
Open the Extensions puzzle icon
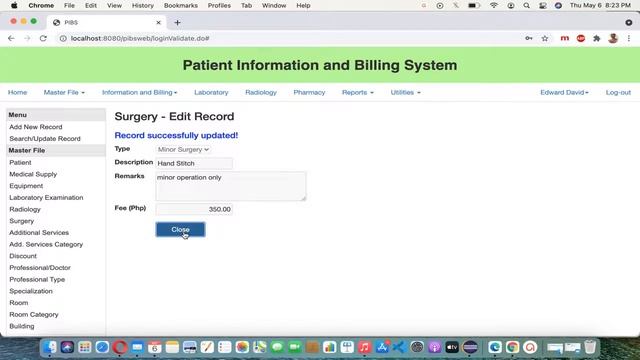click(597, 38)
